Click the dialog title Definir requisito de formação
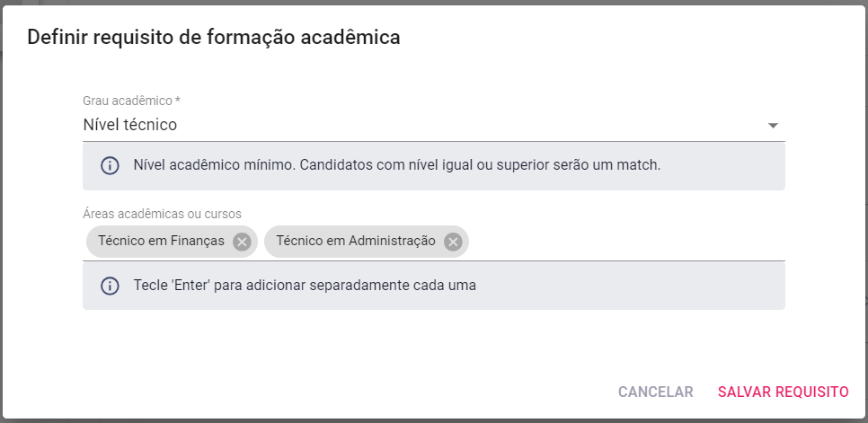This screenshot has width=868, height=423. [x=214, y=38]
